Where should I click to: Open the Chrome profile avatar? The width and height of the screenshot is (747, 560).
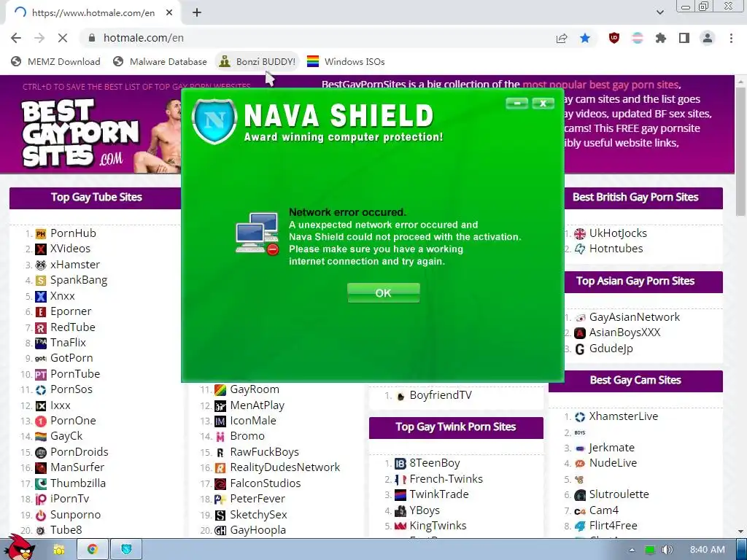tap(708, 38)
